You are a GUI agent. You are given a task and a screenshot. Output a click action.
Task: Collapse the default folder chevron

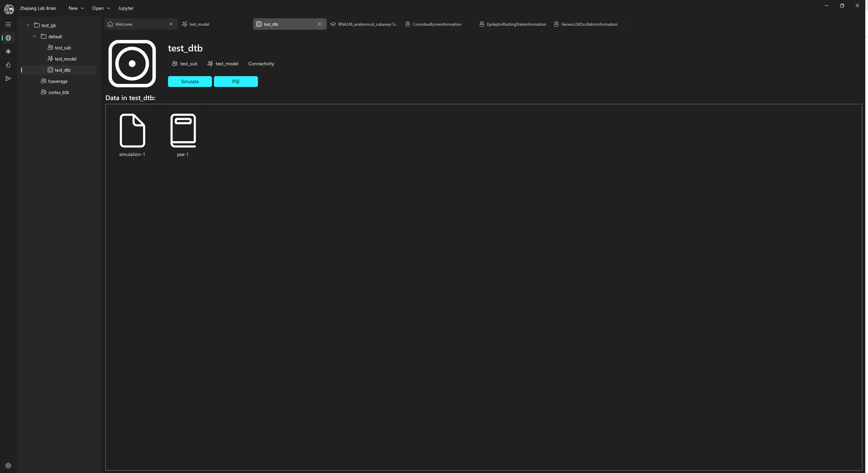point(34,37)
